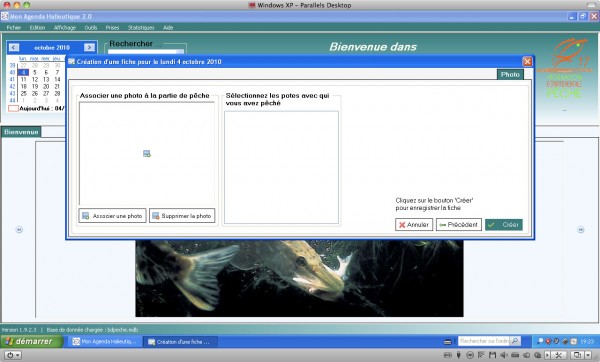The image size is (600, 362).
Task: Open the Statistiques menu
Action: click(141, 28)
